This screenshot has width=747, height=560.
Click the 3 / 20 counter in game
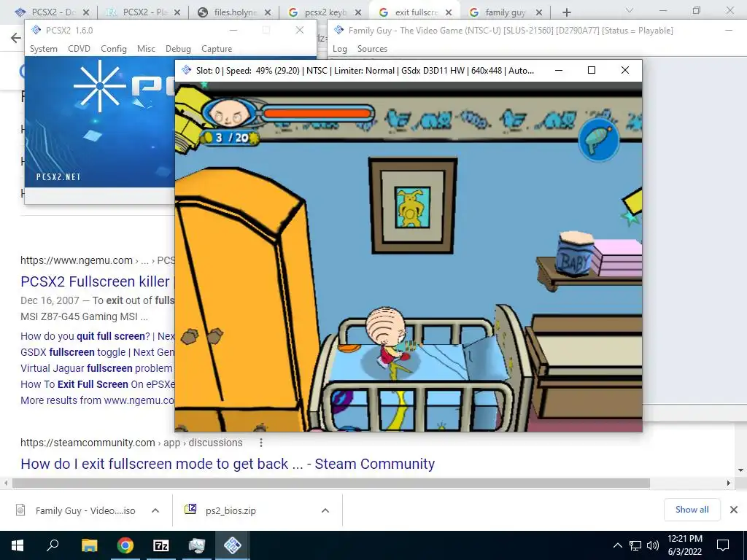click(x=231, y=138)
